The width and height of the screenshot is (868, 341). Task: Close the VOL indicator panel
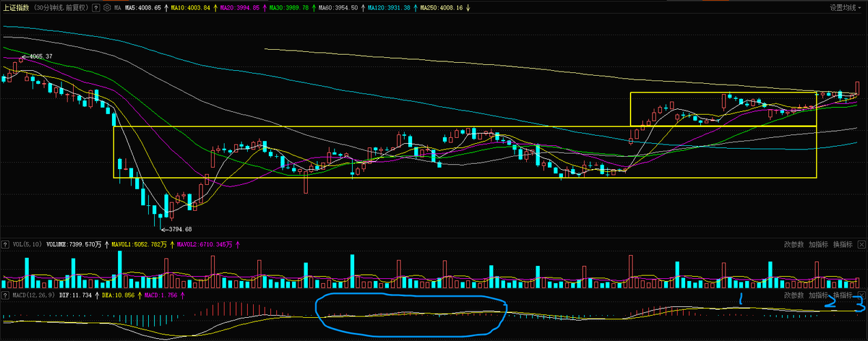pyautogui.click(x=863, y=244)
